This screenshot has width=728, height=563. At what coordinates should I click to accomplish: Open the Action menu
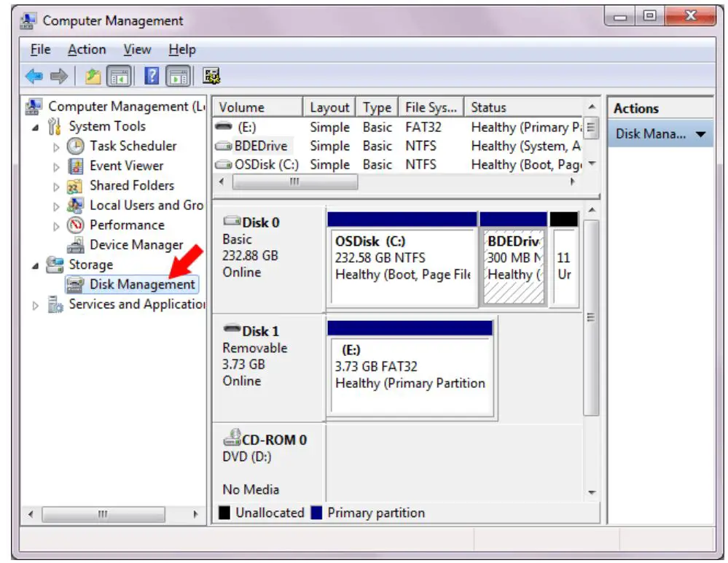coord(87,49)
